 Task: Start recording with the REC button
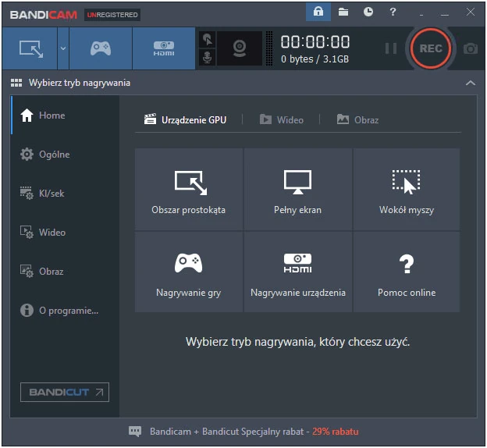pos(431,48)
